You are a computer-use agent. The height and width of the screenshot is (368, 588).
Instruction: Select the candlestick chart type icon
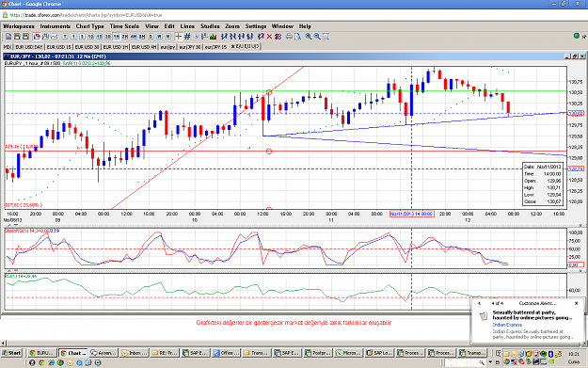(37, 37)
